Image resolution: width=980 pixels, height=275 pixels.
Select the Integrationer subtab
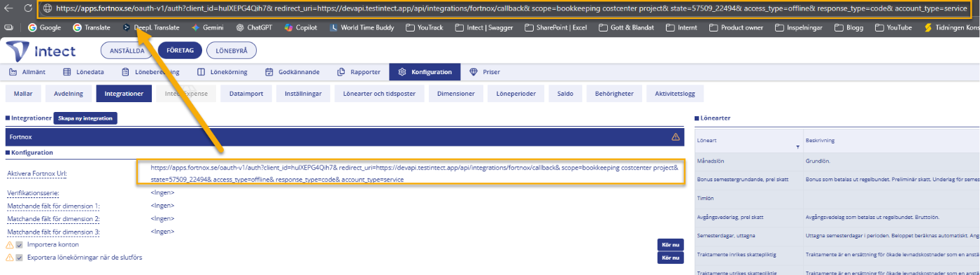coord(124,93)
